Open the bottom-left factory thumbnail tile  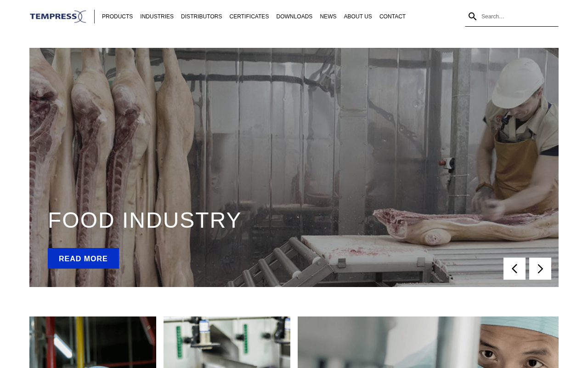(x=93, y=342)
